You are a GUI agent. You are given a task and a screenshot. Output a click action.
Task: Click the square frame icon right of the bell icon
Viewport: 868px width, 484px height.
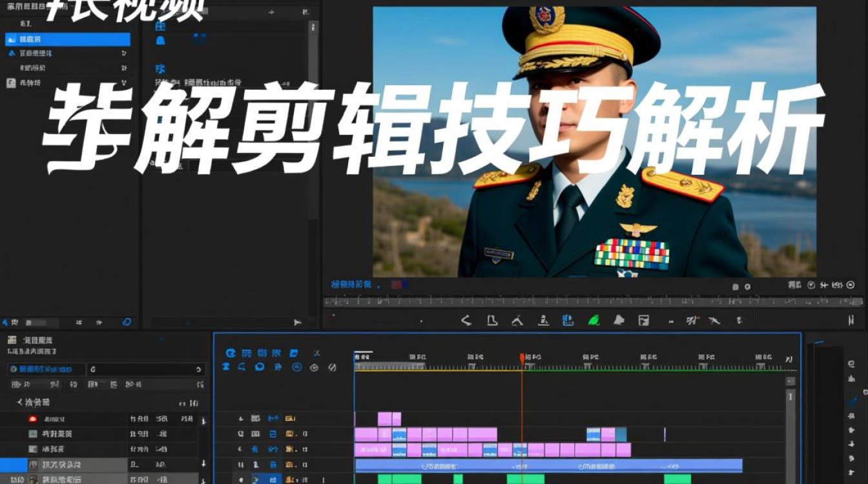(x=643, y=319)
